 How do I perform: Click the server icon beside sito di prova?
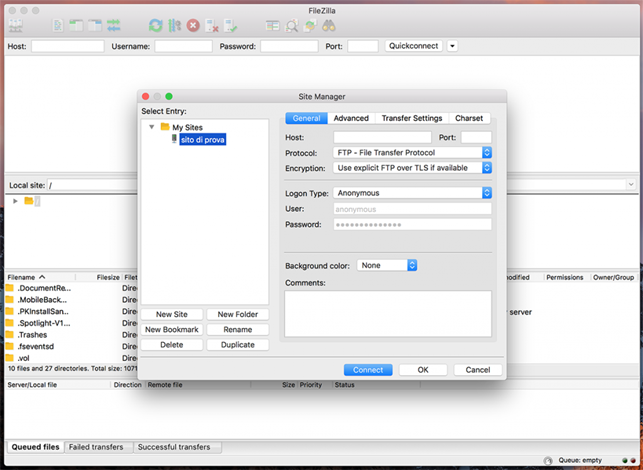click(x=174, y=139)
